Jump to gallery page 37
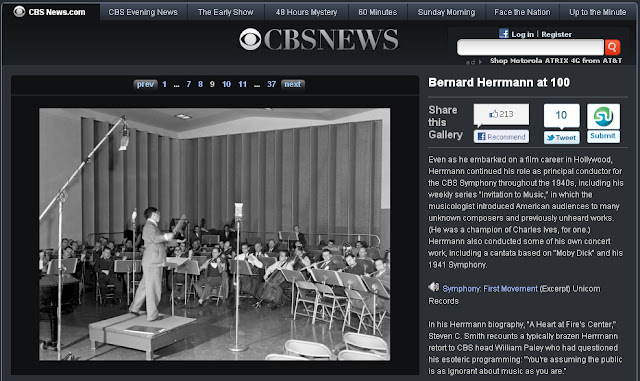The width and height of the screenshot is (640, 381). click(271, 84)
